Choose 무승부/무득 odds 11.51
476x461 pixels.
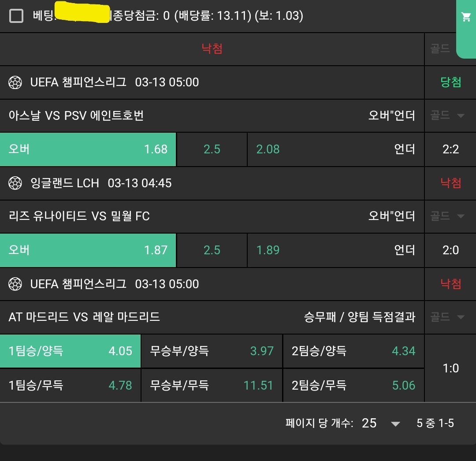pyautogui.click(x=212, y=385)
